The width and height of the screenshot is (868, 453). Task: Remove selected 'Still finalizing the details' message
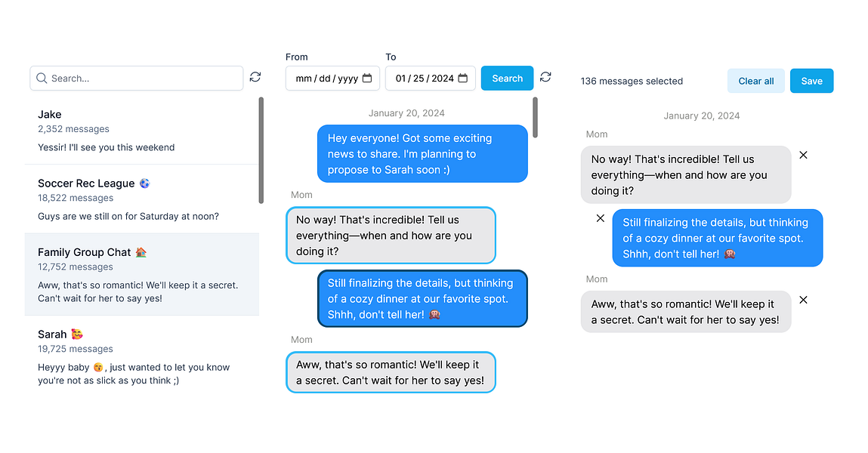[x=601, y=218]
